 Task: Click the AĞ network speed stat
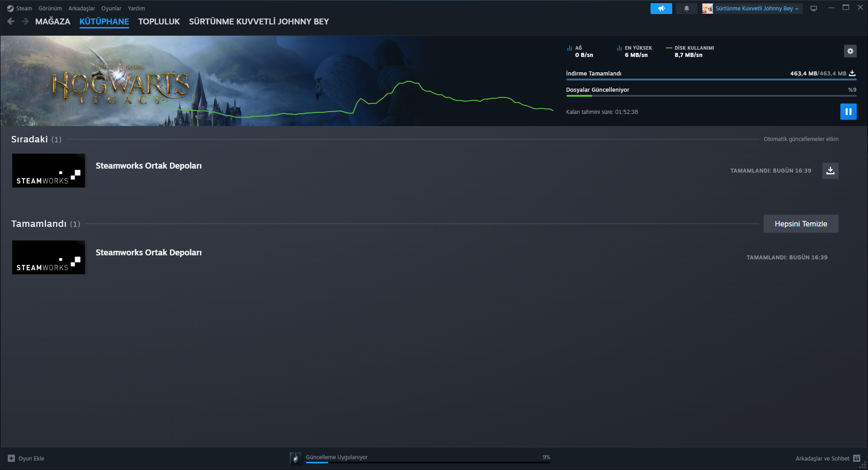point(580,52)
